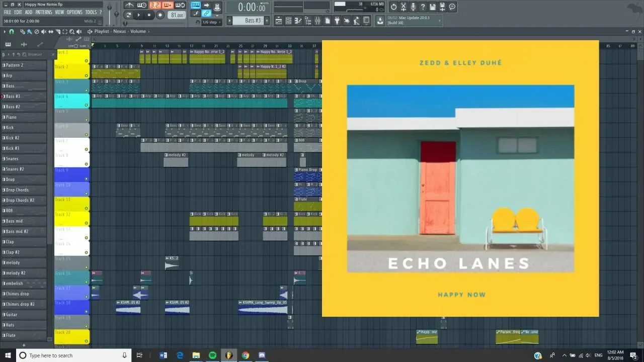
Task: Arm recording with the record button
Action: tap(160, 15)
